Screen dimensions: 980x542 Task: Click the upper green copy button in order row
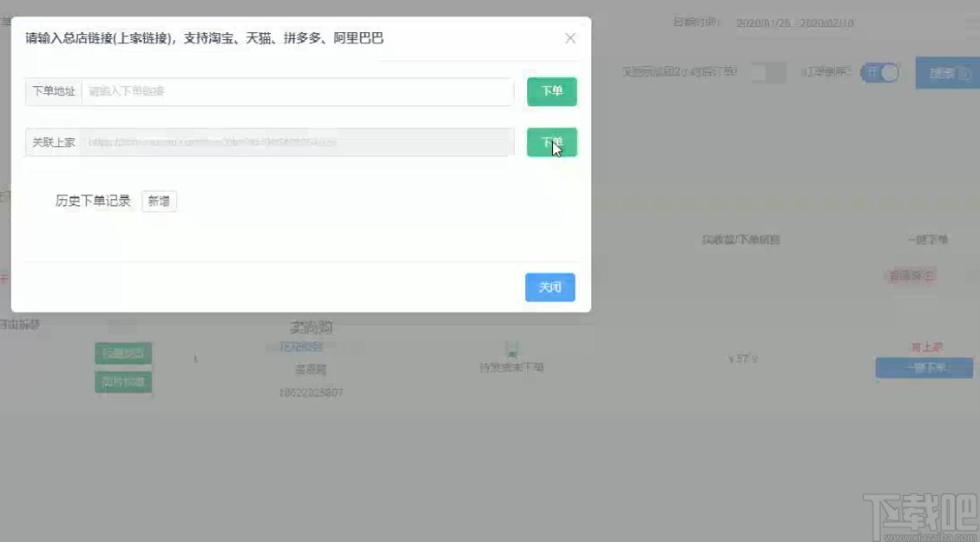(123, 354)
